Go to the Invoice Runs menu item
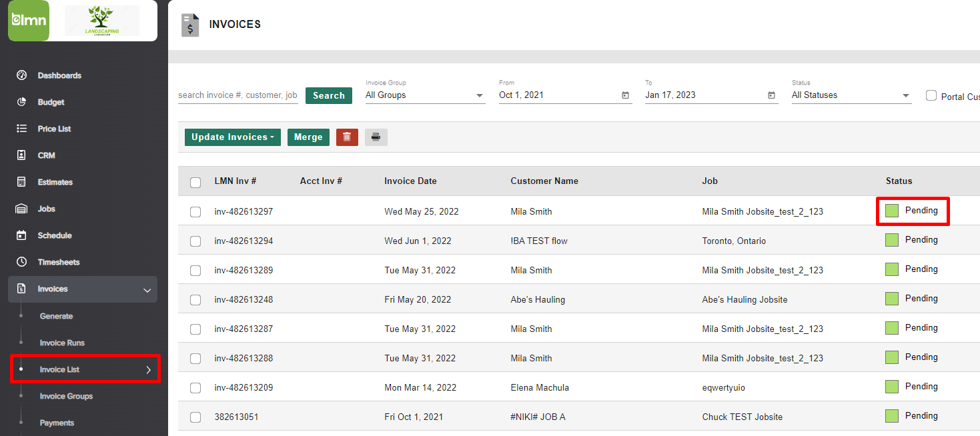The height and width of the screenshot is (436, 980). pyautogui.click(x=63, y=343)
